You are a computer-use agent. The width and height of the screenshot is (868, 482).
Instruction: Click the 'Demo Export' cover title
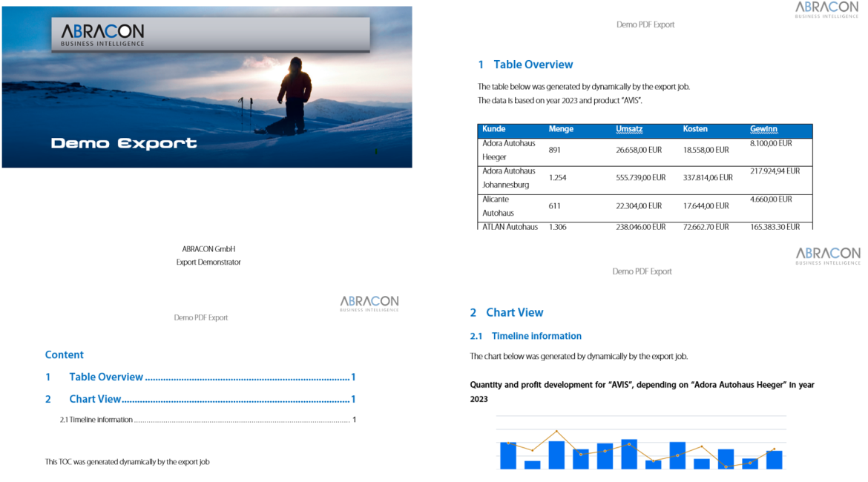[x=124, y=143]
